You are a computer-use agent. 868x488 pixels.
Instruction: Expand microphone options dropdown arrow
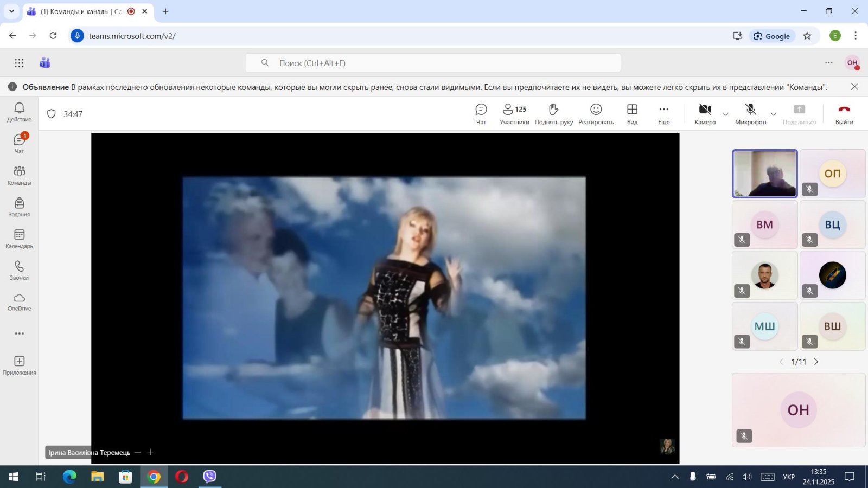(x=773, y=114)
